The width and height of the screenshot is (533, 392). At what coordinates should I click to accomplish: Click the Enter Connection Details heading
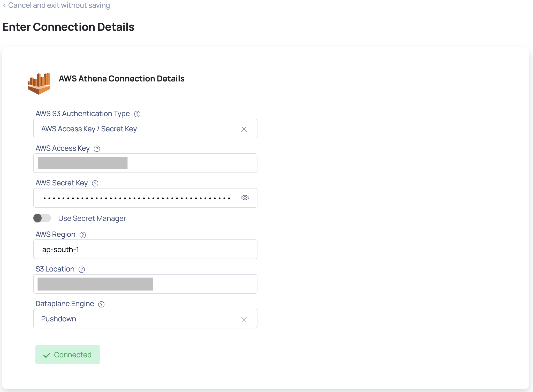(68, 27)
